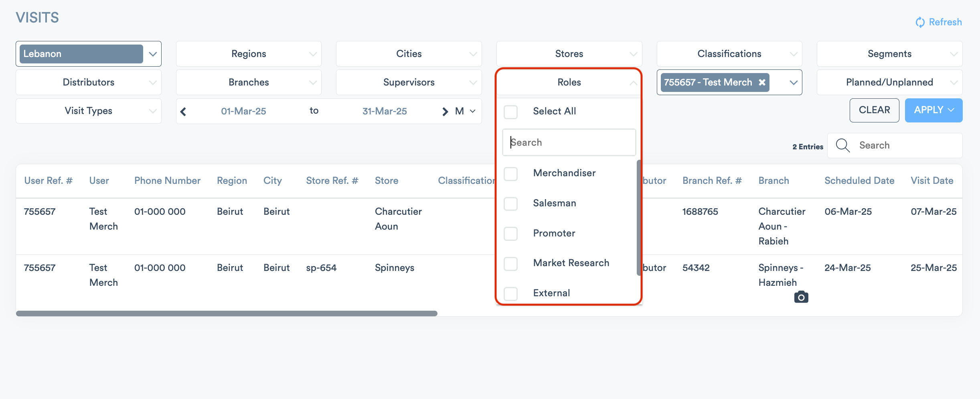Tick the Merchandiser role checkbox
The width and height of the screenshot is (980, 399).
(511, 173)
